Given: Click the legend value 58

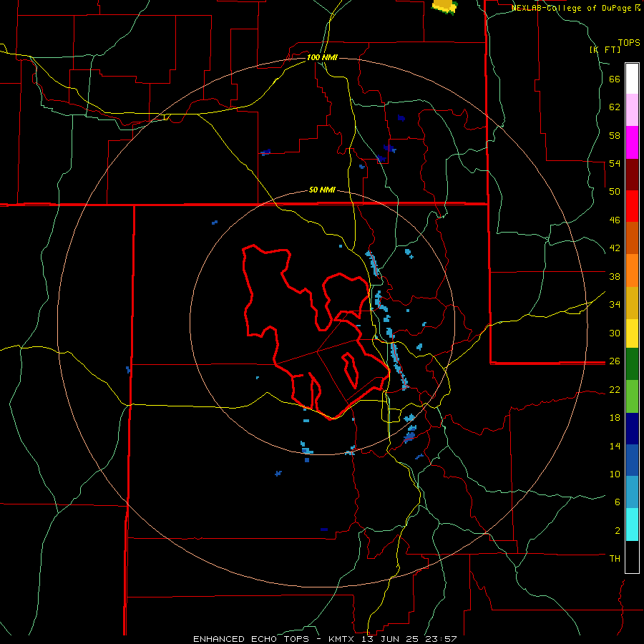Looking at the screenshot, I should tap(615, 135).
